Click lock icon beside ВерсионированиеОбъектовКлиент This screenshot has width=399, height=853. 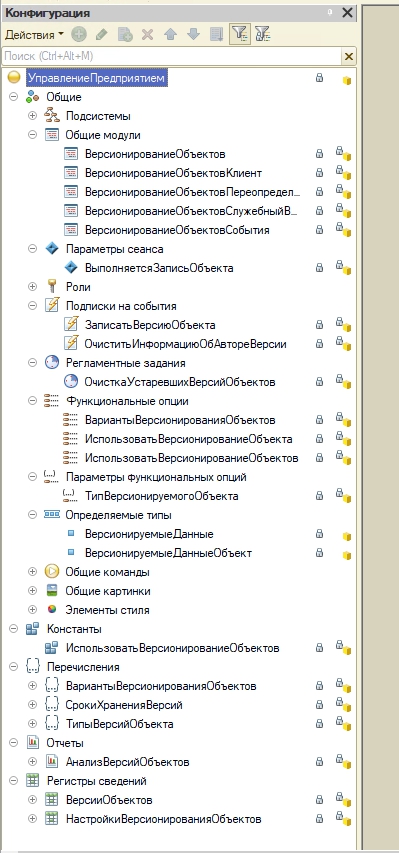(320, 173)
